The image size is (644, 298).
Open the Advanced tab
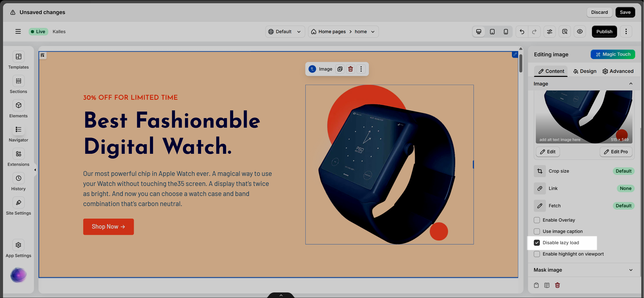618,71
